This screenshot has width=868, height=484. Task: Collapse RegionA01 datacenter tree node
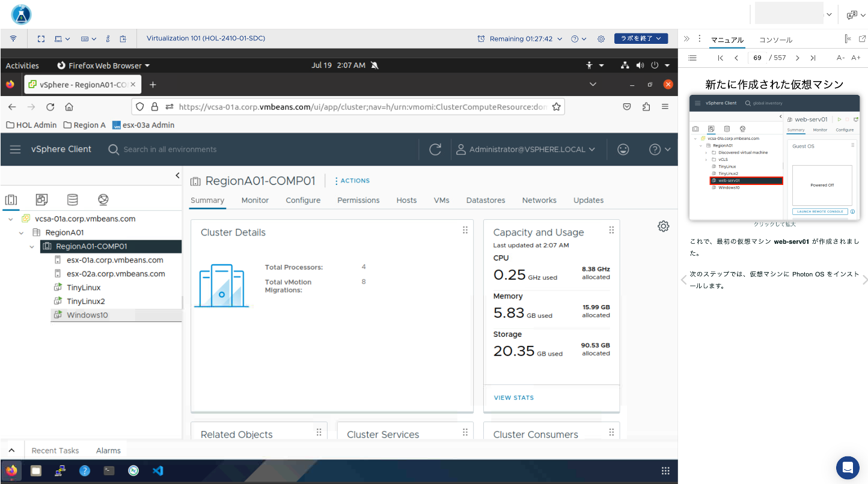point(21,233)
